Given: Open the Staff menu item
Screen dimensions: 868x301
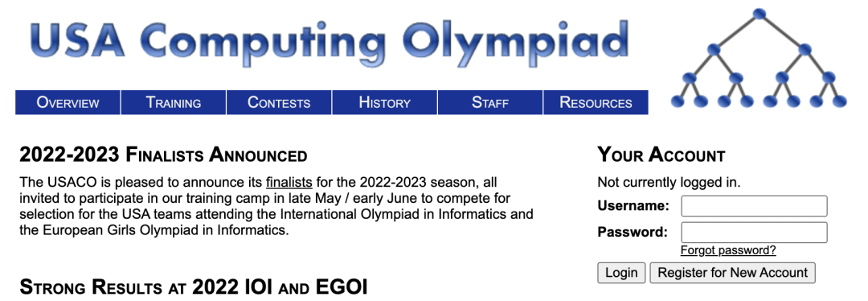Looking at the screenshot, I should point(490,102).
